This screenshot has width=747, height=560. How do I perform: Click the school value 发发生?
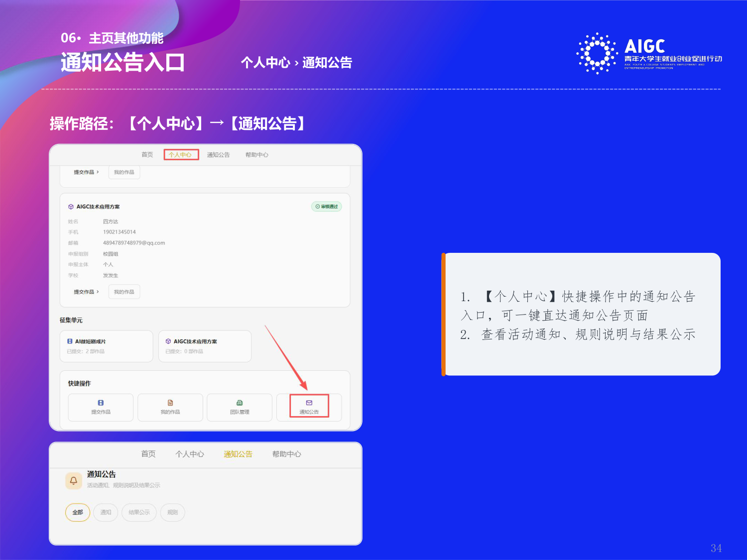pos(111,275)
